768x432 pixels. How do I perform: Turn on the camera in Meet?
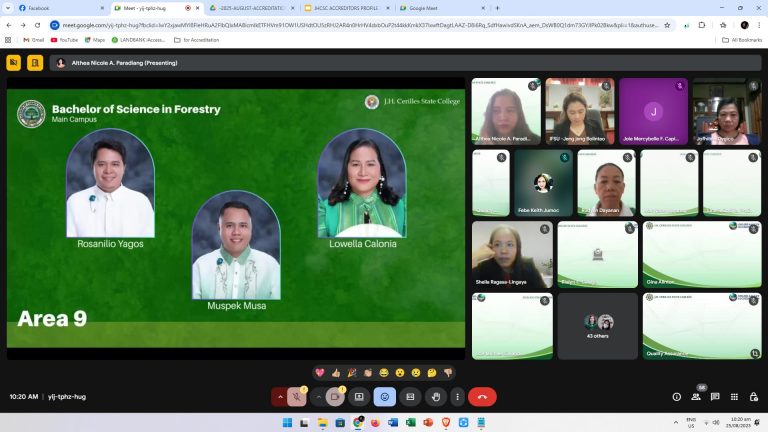(x=335, y=397)
